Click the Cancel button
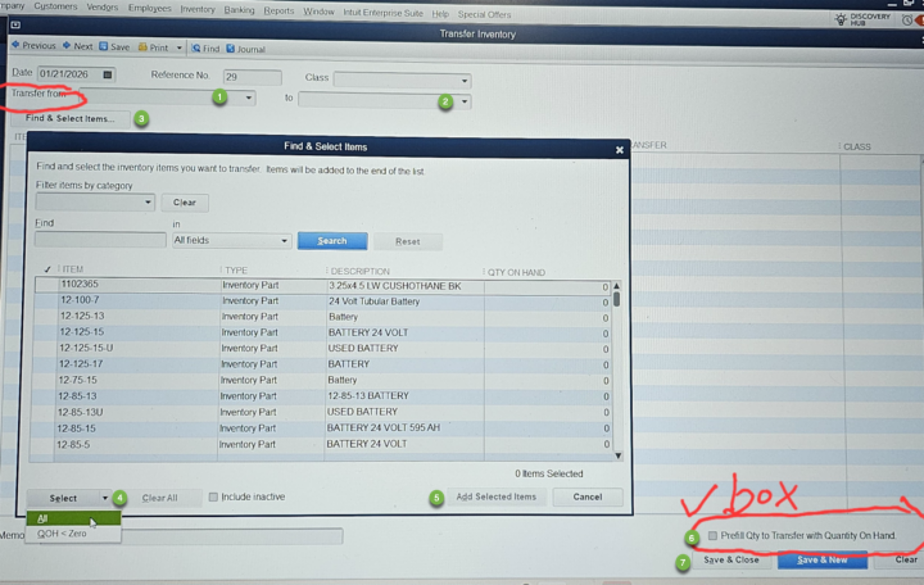Viewport: 924px width, 585px height. [x=588, y=497]
